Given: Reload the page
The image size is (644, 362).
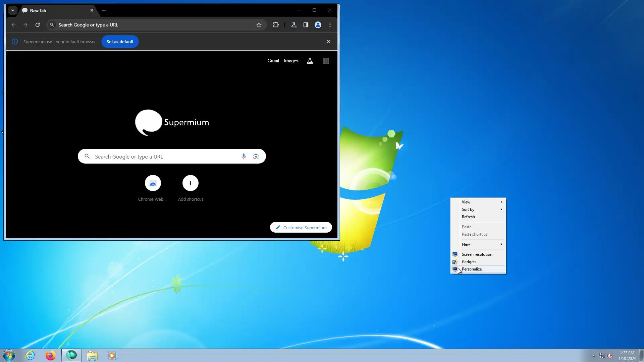Looking at the screenshot, I should [x=38, y=25].
